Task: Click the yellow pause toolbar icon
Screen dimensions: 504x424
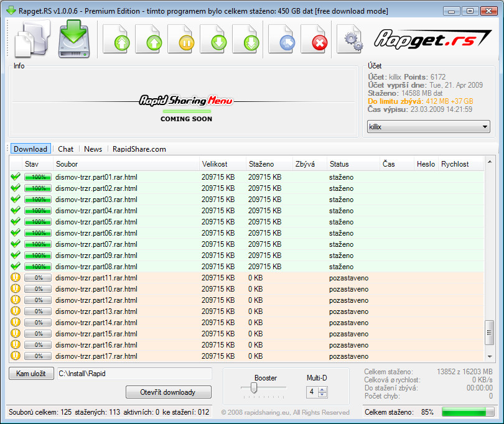Action: (x=181, y=39)
